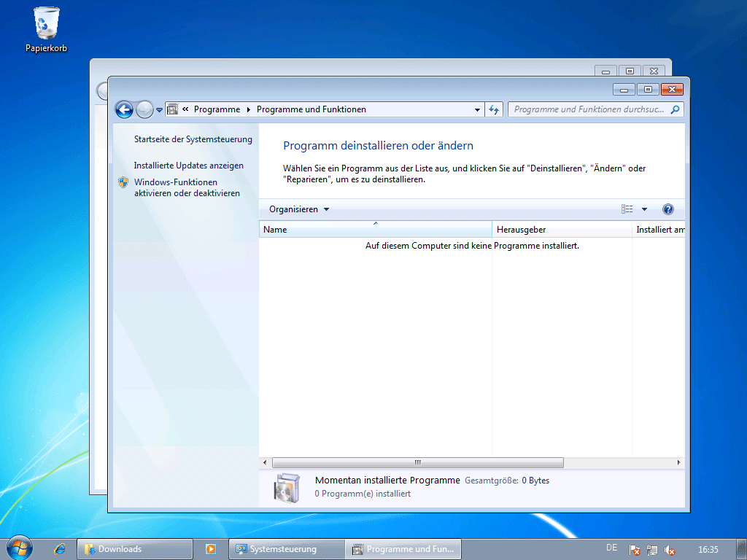
Task: Go back with the blue arrow button
Action: tap(124, 109)
